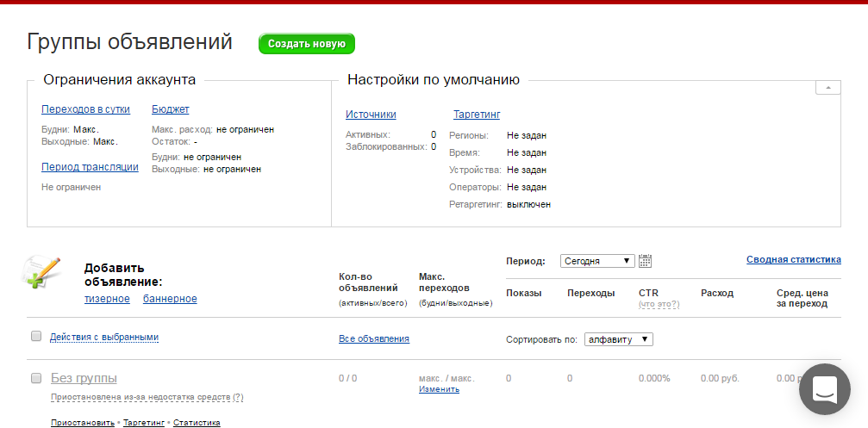The width and height of the screenshot is (868, 428).
Task: Open the Без группы group
Action: 84,378
